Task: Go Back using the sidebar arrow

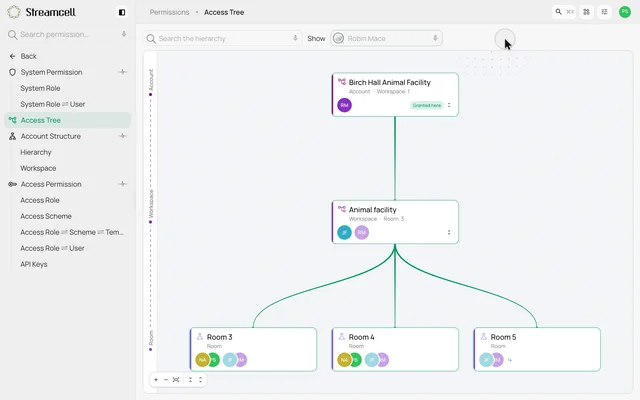Action: click(13, 56)
